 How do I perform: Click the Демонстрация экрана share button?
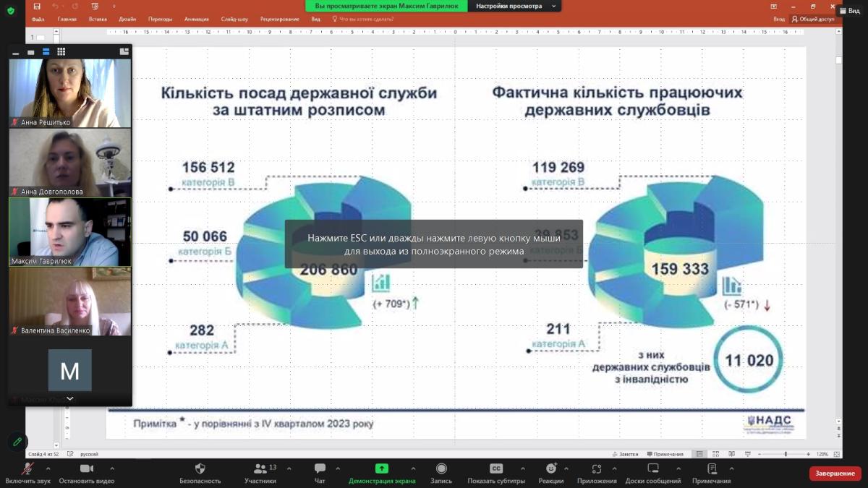(x=382, y=473)
